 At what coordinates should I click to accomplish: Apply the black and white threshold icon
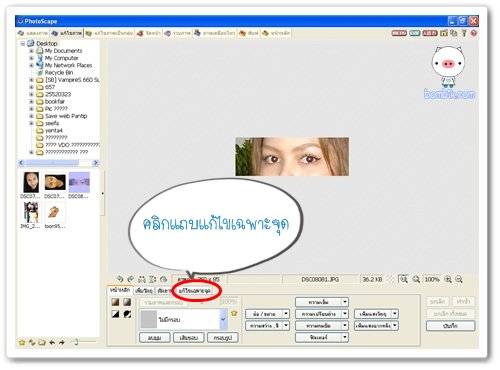pos(116,314)
